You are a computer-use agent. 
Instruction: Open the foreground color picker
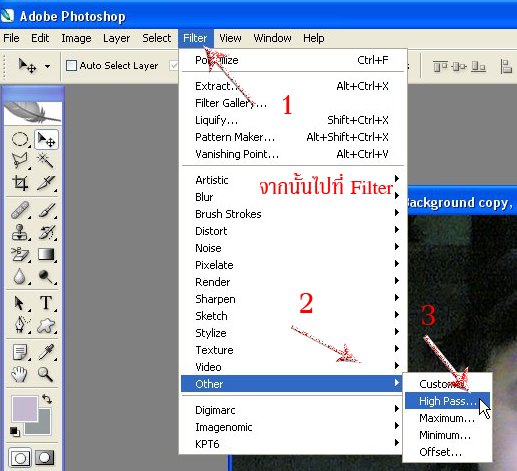[x=25, y=409]
